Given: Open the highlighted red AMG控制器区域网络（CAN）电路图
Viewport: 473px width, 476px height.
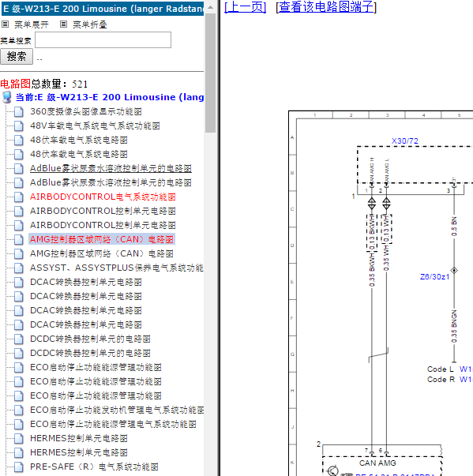Looking at the screenshot, I should [x=102, y=239].
